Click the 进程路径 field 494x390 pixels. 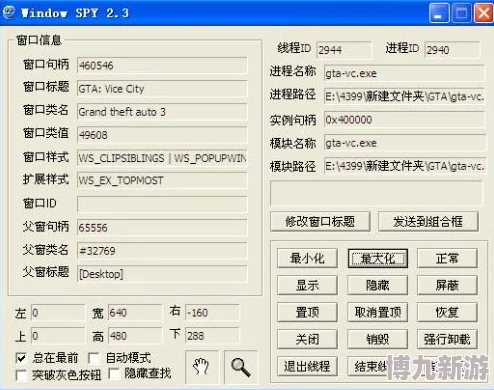click(404, 96)
